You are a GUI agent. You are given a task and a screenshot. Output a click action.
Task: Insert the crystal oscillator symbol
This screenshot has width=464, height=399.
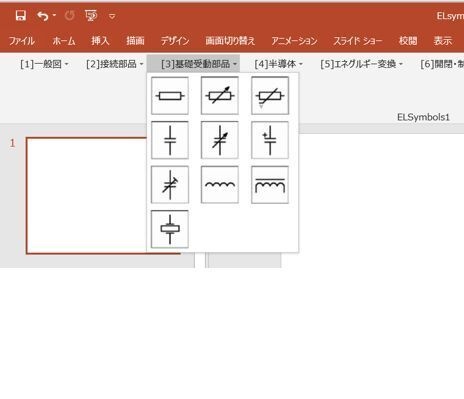(x=170, y=229)
